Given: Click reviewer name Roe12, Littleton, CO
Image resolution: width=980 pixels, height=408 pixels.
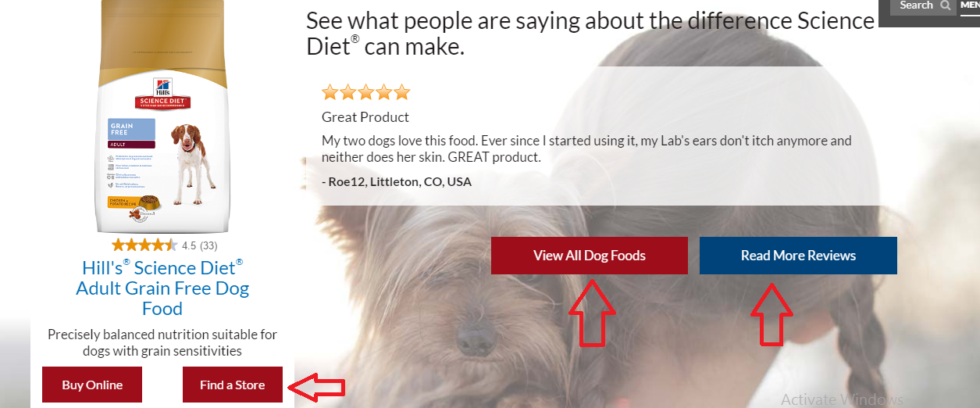Looking at the screenshot, I should [x=397, y=181].
